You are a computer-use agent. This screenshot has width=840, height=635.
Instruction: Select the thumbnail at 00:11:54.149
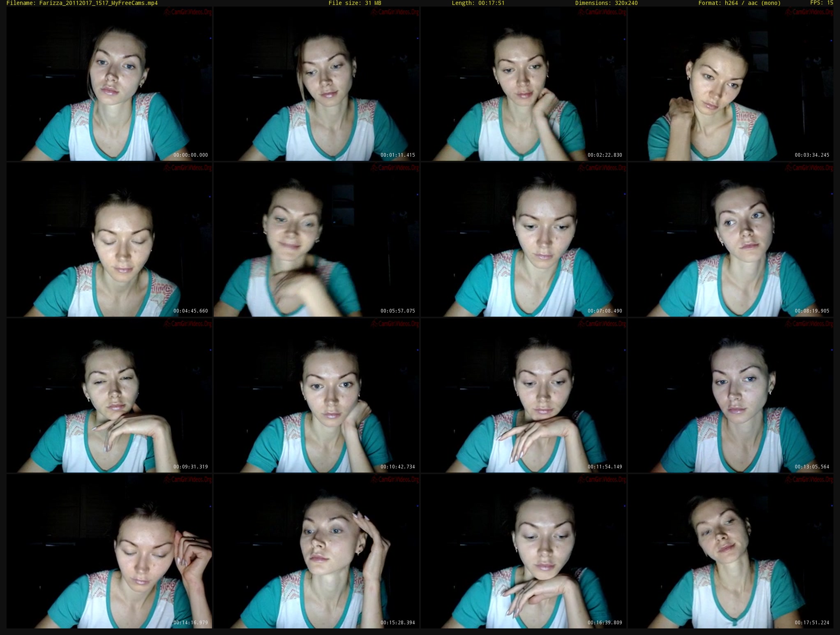click(524, 396)
